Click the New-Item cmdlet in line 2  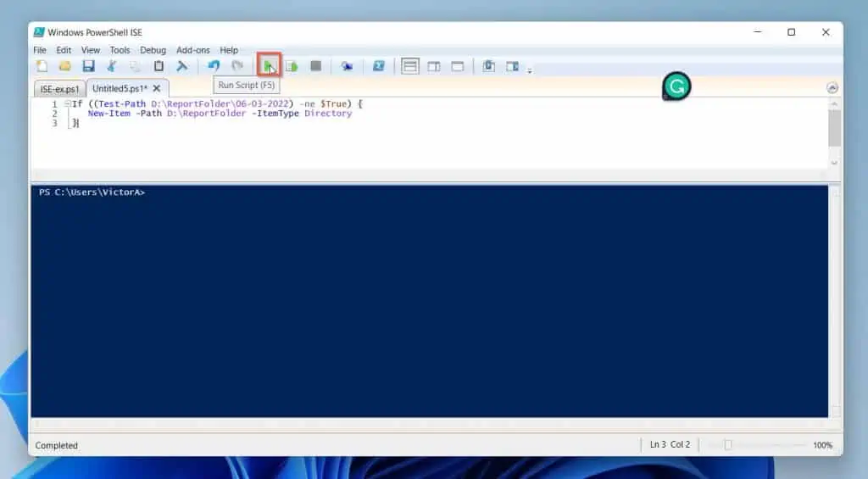pyautogui.click(x=109, y=113)
